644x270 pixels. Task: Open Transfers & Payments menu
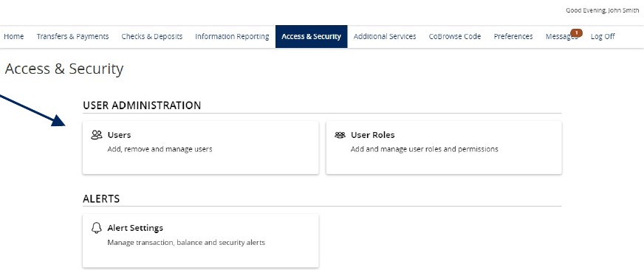point(72,37)
